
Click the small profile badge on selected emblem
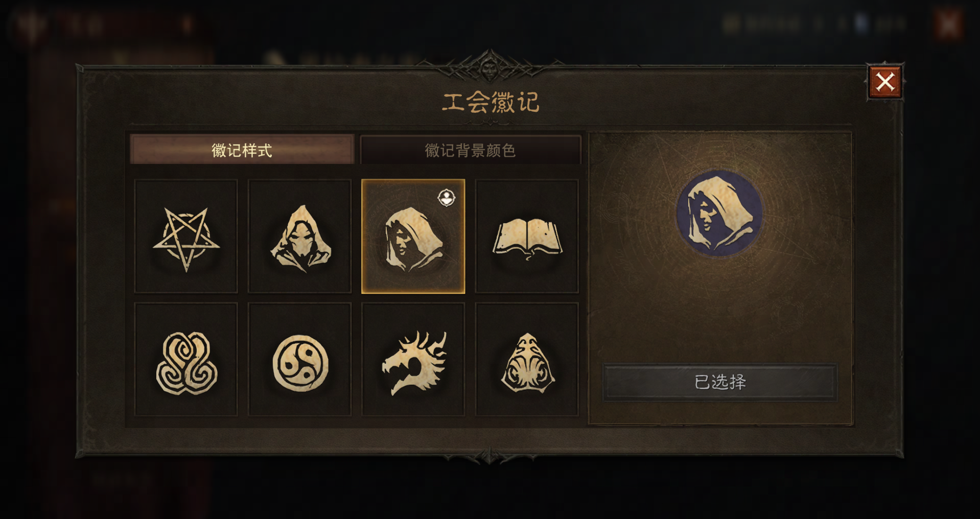click(447, 197)
